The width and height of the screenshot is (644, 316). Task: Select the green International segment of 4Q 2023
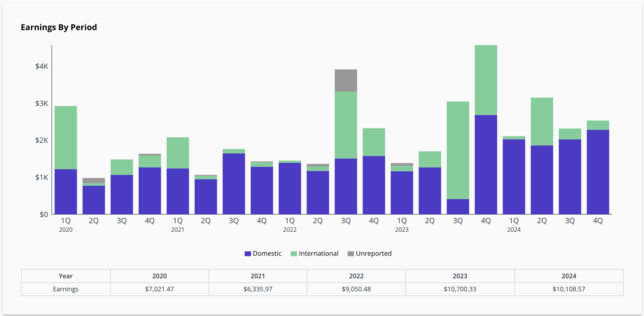click(x=486, y=80)
